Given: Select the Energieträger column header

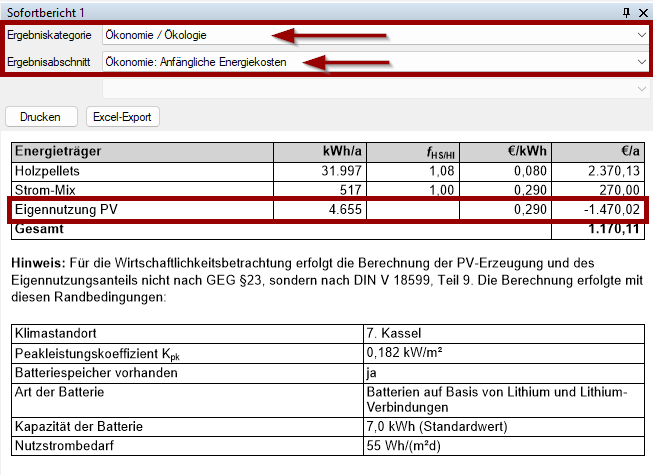Looking at the screenshot, I should point(58,152).
